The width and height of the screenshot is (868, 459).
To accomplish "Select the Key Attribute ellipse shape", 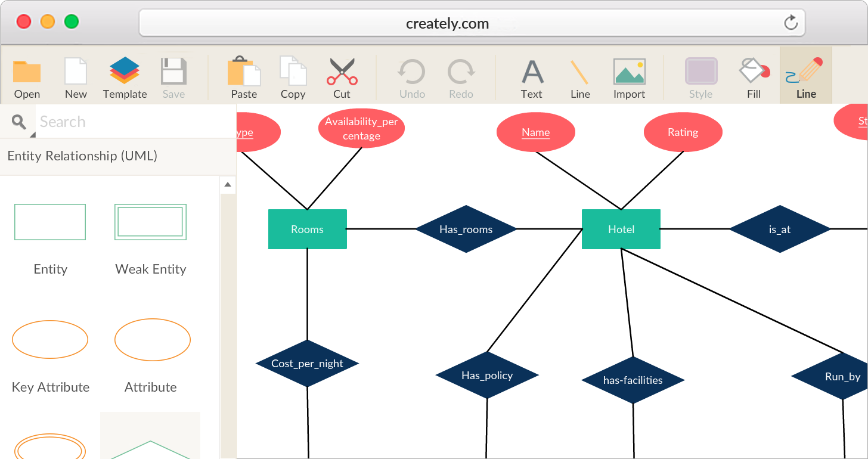I will (50, 340).
